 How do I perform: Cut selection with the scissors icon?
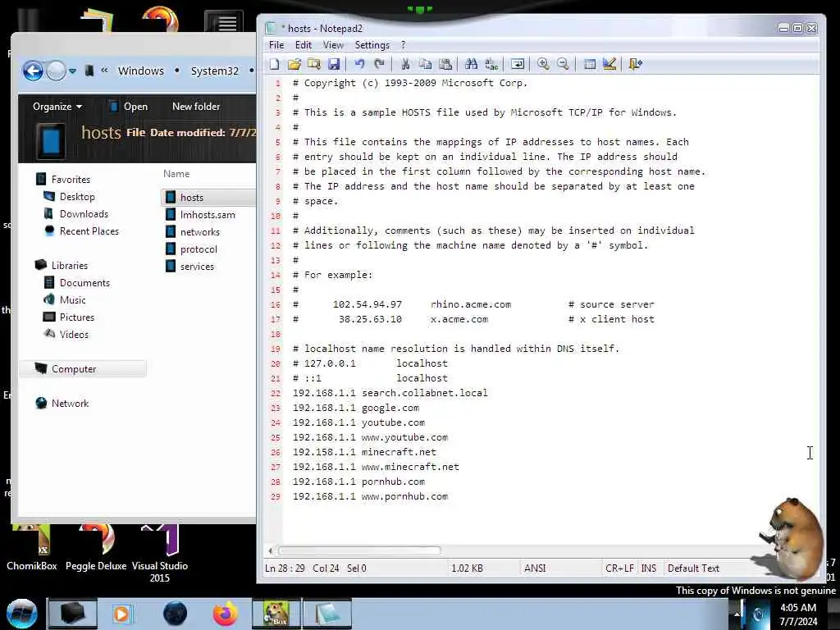coord(405,64)
